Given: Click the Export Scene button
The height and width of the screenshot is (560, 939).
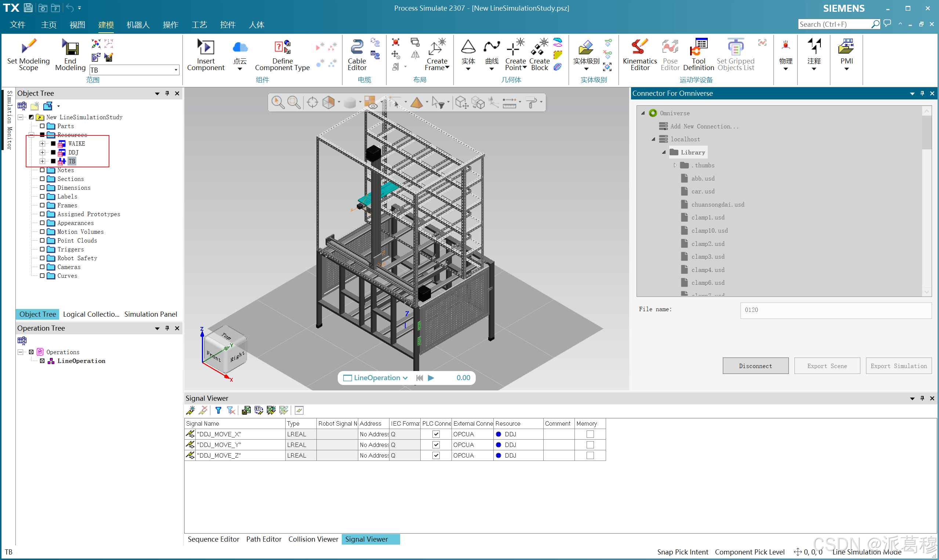Looking at the screenshot, I should 827,366.
